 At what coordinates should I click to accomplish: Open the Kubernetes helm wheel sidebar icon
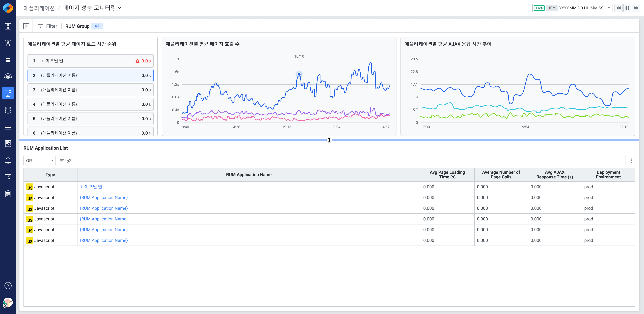pos(8,77)
